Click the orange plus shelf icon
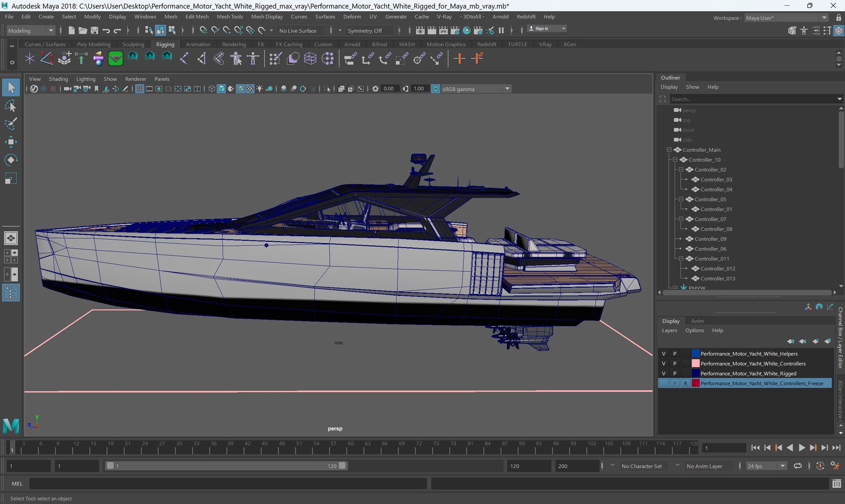 point(460,58)
